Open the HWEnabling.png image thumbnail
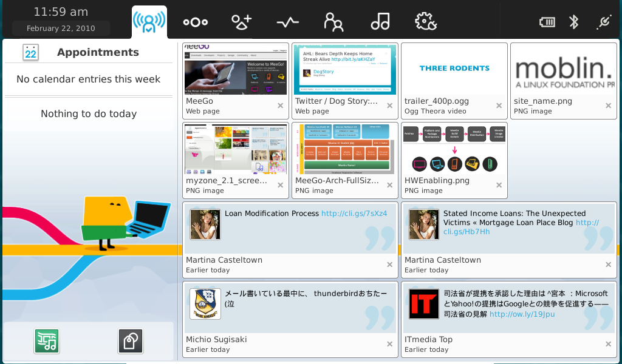 click(x=454, y=149)
